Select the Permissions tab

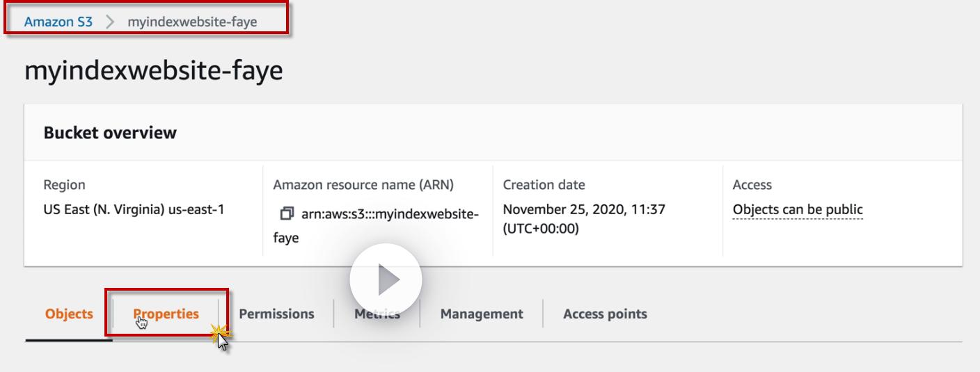pyautogui.click(x=276, y=314)
